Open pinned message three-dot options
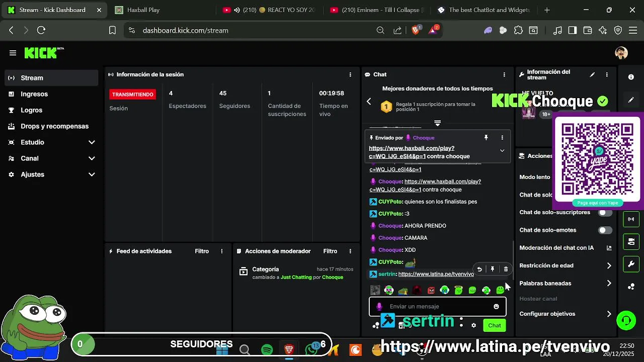Image resolution: width=644 pixels, height=362 pixels. click(502, 137)
